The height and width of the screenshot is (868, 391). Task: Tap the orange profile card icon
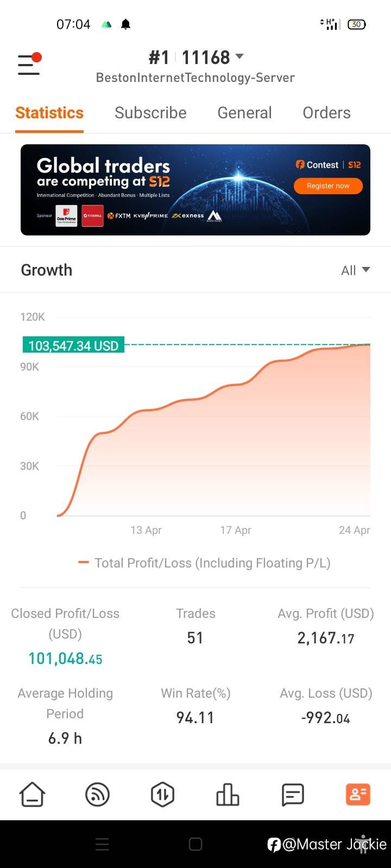coord(358,795)
